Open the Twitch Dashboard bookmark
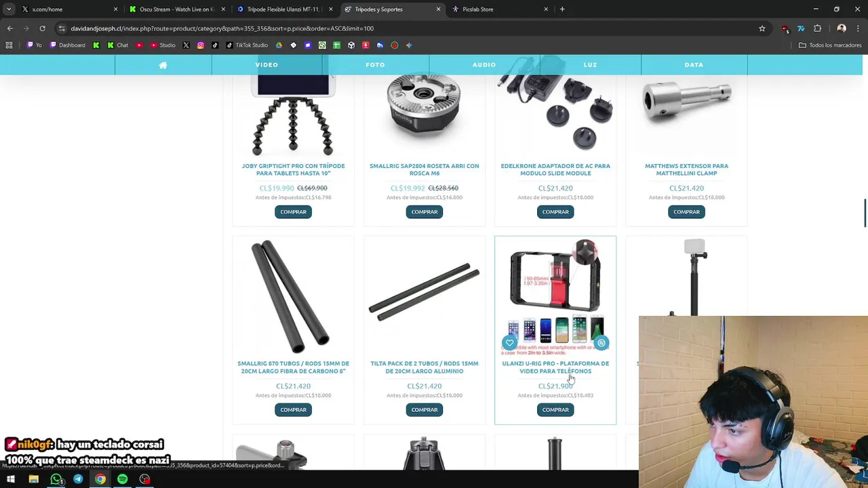The width and height of the screenshot is (868, 488). (67, 45)
